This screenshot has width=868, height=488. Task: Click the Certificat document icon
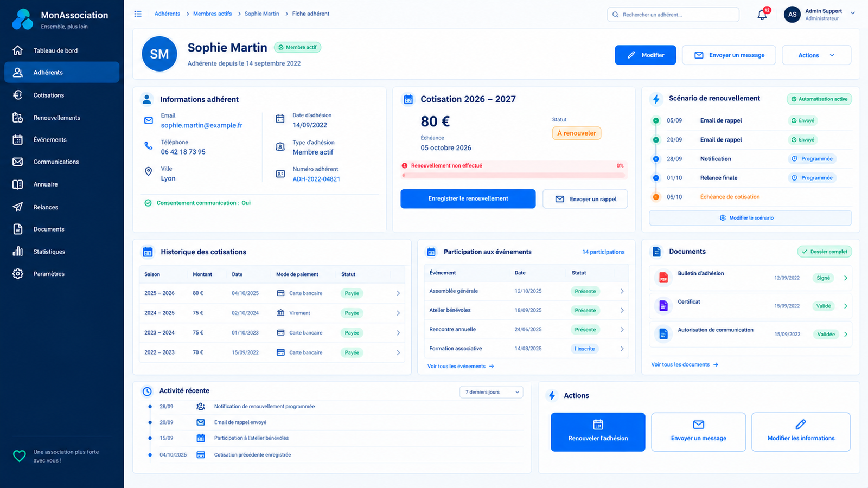pyautogui.click(x=663, y=306)
